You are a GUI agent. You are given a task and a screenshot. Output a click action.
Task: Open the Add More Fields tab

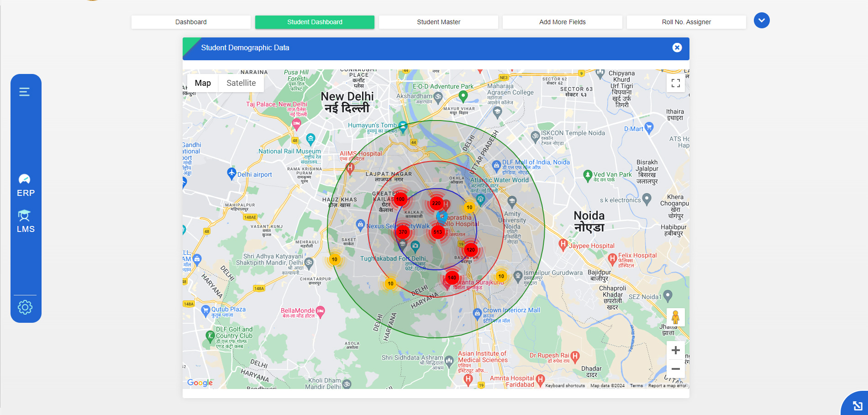(563, 22)
